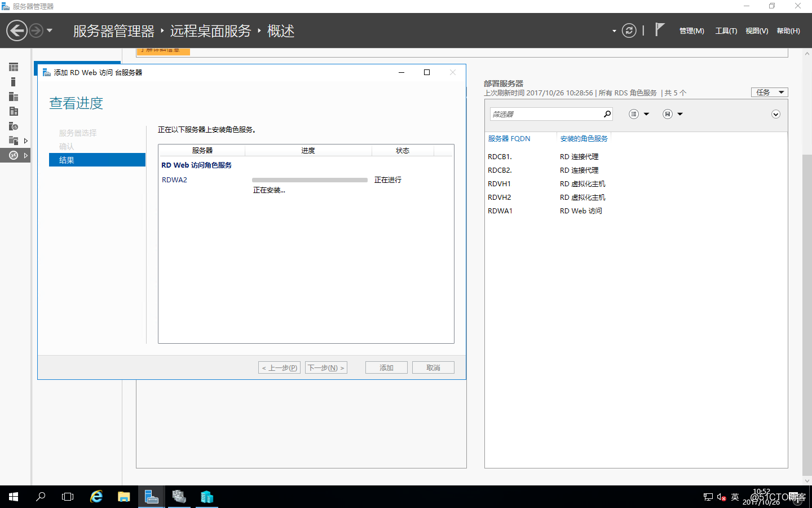Open the blue servers taskbar icon
The image size is (812, 508).
207,497
